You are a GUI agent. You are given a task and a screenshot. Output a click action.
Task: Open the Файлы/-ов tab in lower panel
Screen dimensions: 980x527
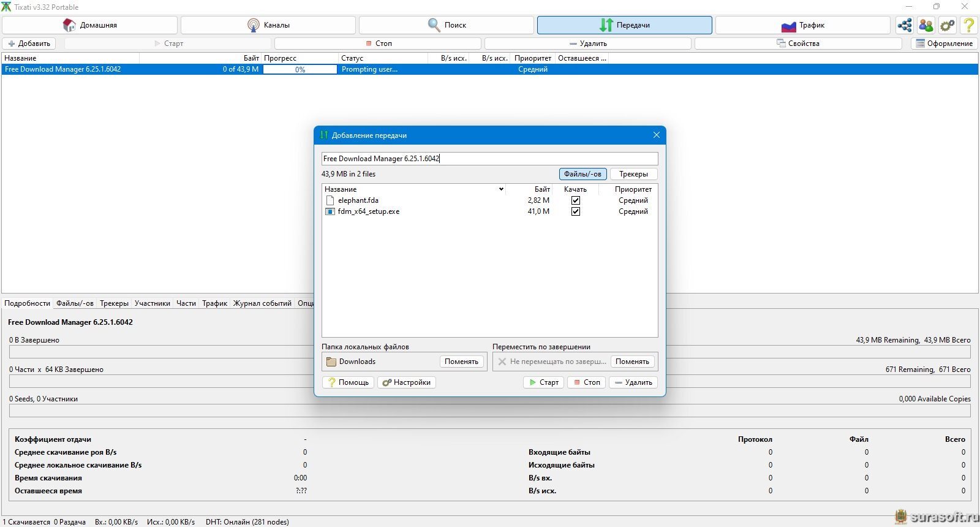(x=75, y=303)
